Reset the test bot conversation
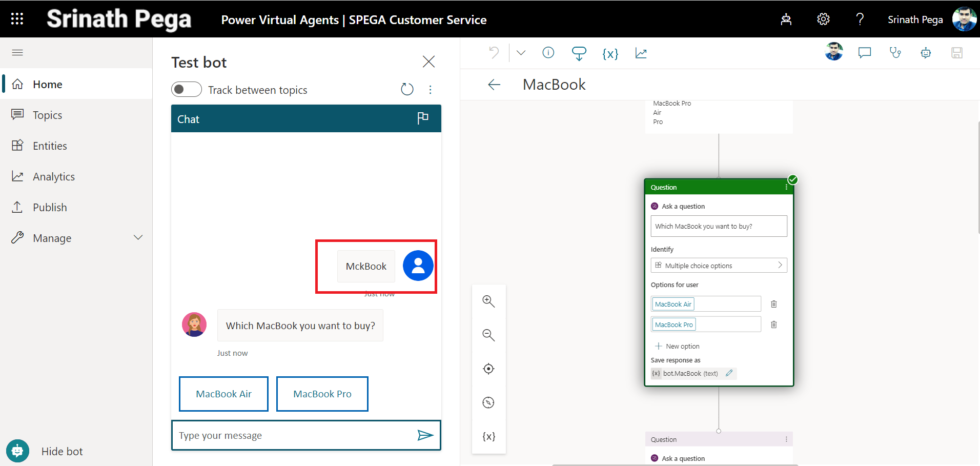The height and width of the screenshot is (466, 980). click(407, 89)
